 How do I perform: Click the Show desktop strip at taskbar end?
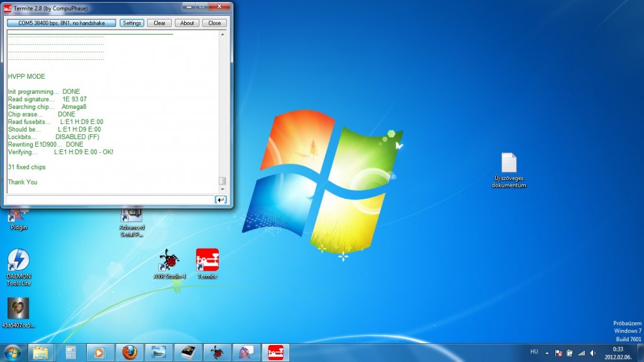tap(640, 353)
